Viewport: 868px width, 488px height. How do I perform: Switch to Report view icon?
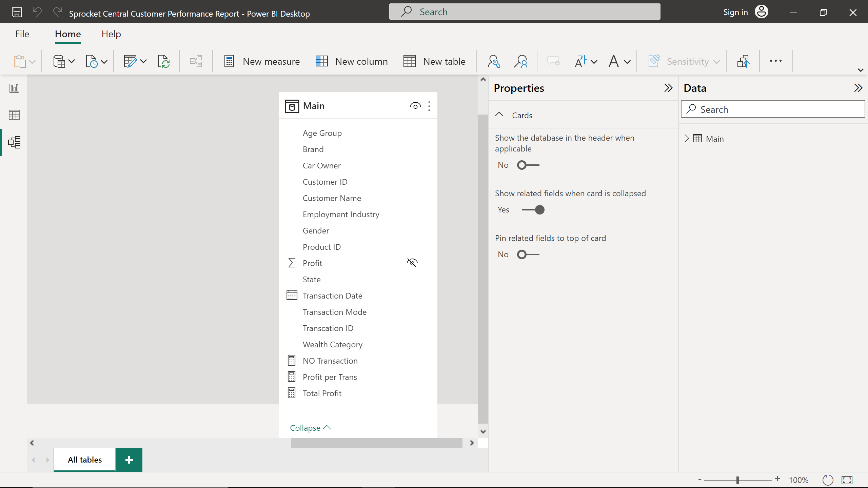point(14,88)
